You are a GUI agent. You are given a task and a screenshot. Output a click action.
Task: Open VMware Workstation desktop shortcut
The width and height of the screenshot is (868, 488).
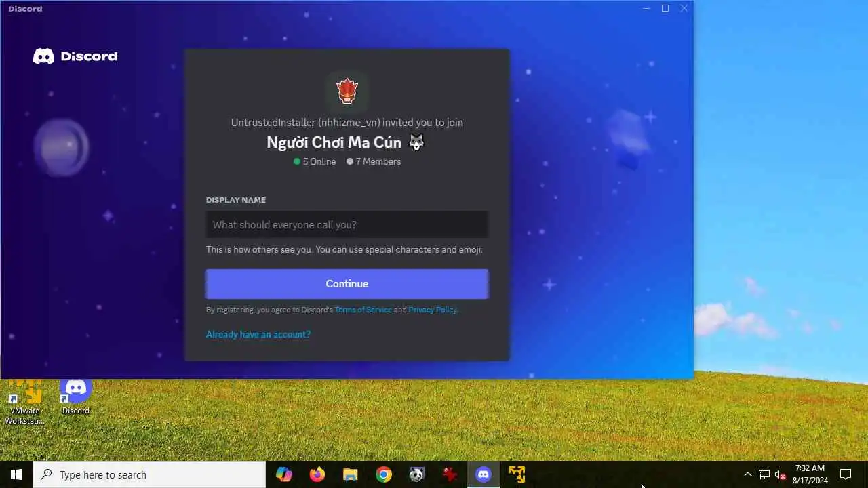[x=25, y=403]
